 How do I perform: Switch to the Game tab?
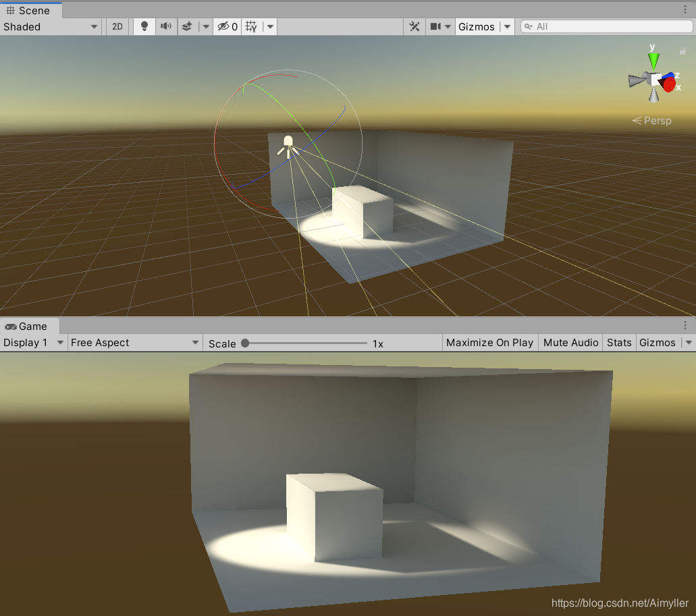point(30,326)
